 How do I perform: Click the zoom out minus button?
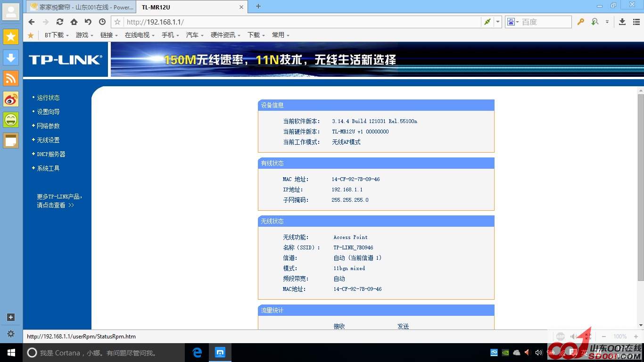pyautogui.click(x=604, y=337)
